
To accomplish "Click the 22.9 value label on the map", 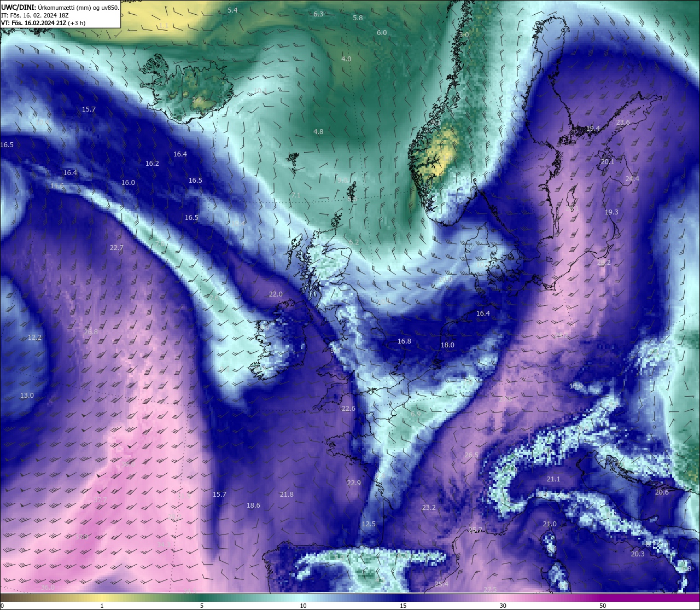I will [x=354, y=483].
